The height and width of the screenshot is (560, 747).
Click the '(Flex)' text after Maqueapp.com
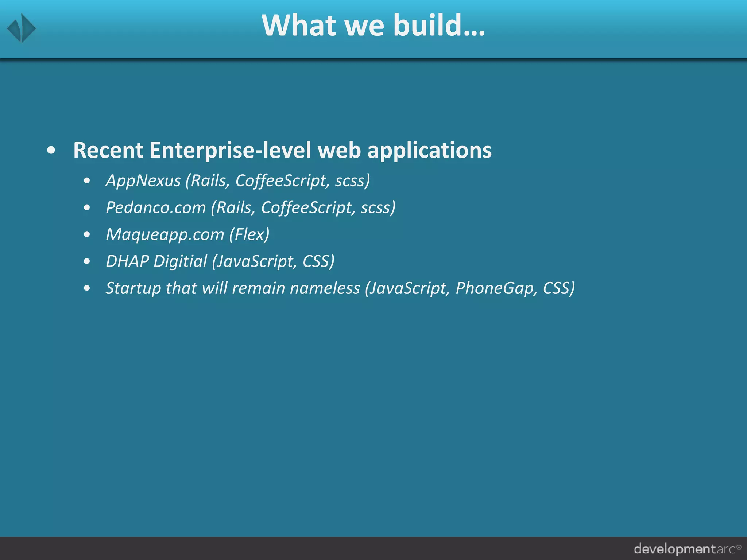click(x=249, y=234)
